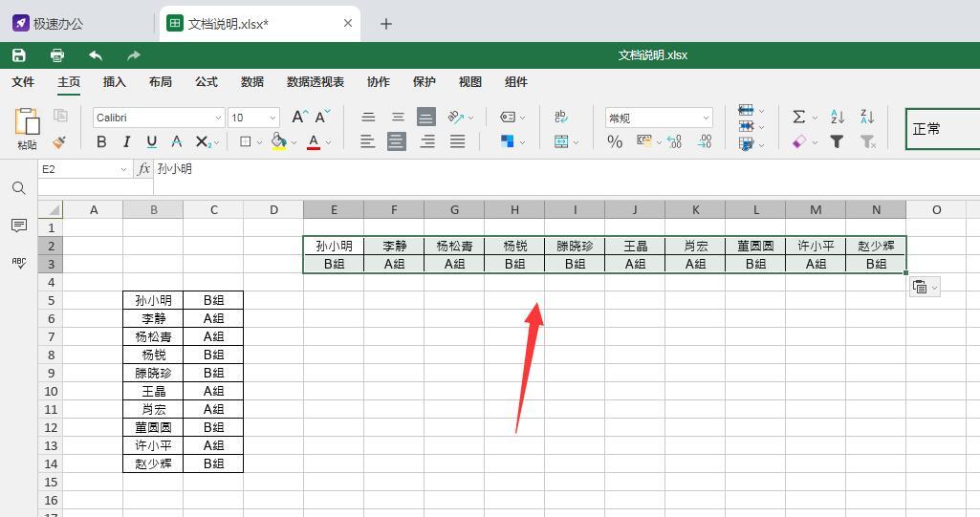980x517 pixels.
Task: Toggle strikethrough formatting
Action: tap(177, 141)
